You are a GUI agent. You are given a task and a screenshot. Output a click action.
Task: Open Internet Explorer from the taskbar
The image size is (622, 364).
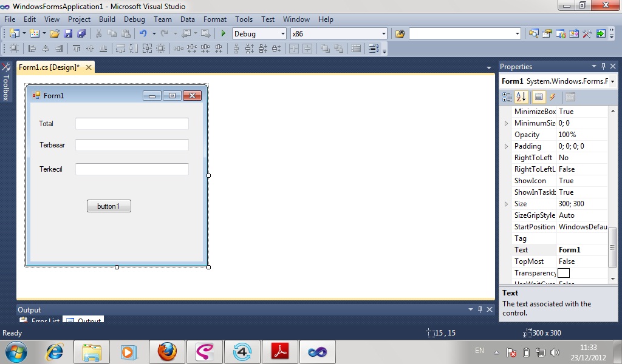pyautogui.click(x=54, y=352)
